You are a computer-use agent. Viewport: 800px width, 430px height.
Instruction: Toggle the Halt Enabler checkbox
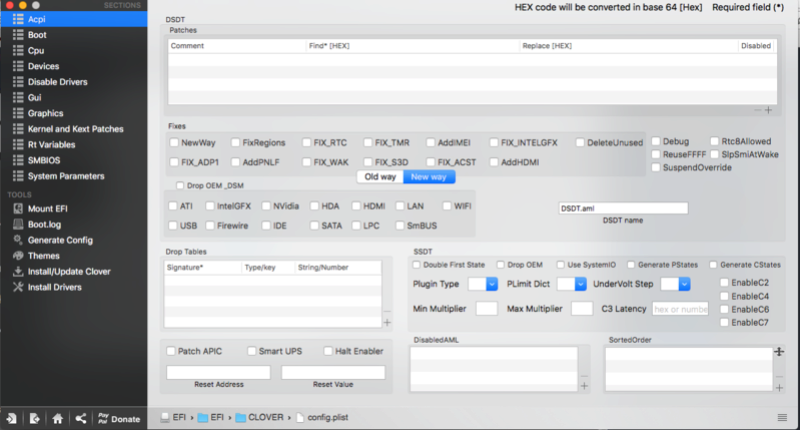pos(328,351)
